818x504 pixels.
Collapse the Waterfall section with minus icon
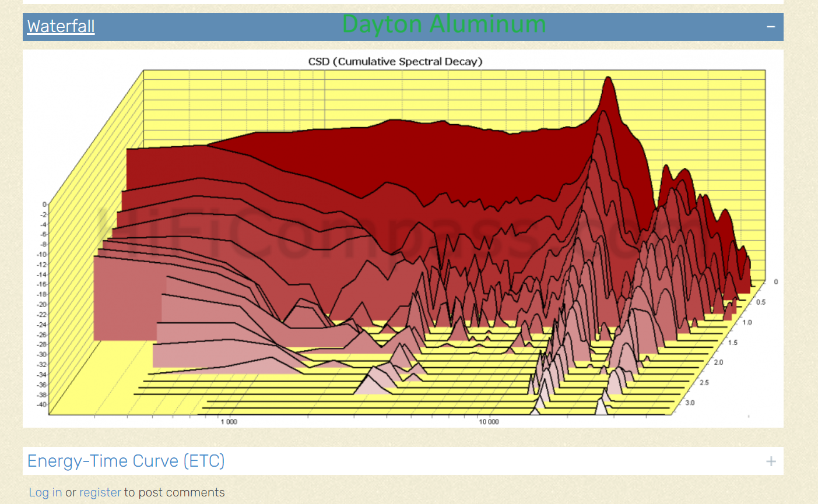[x=771, y=27]
